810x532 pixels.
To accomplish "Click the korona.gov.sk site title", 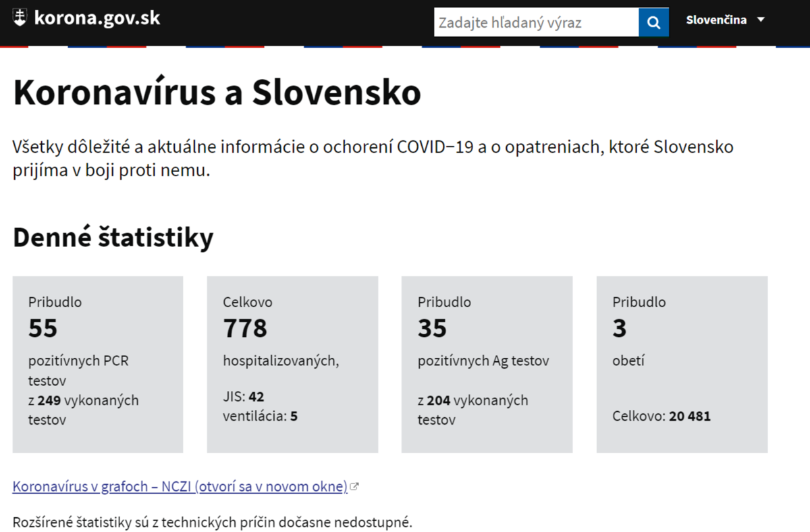I will [97, 18].
